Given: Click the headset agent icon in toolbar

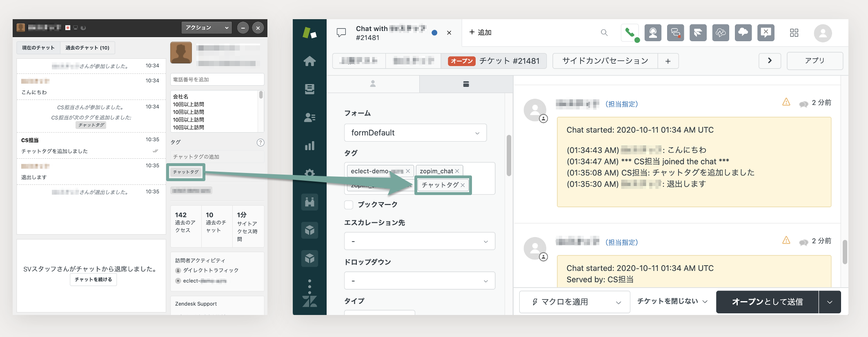Looking at the screenshot, I should [653, 33].
